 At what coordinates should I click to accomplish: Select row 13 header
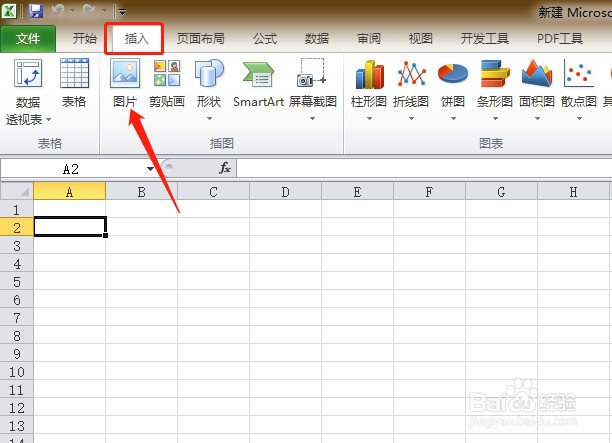[16, 425]
